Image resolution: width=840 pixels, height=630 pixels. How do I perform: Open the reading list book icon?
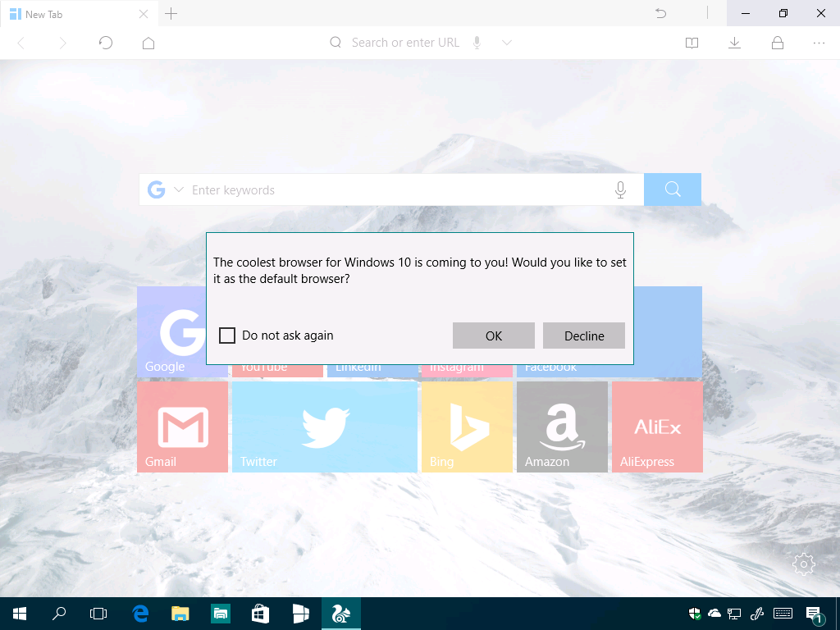[692, 43]
